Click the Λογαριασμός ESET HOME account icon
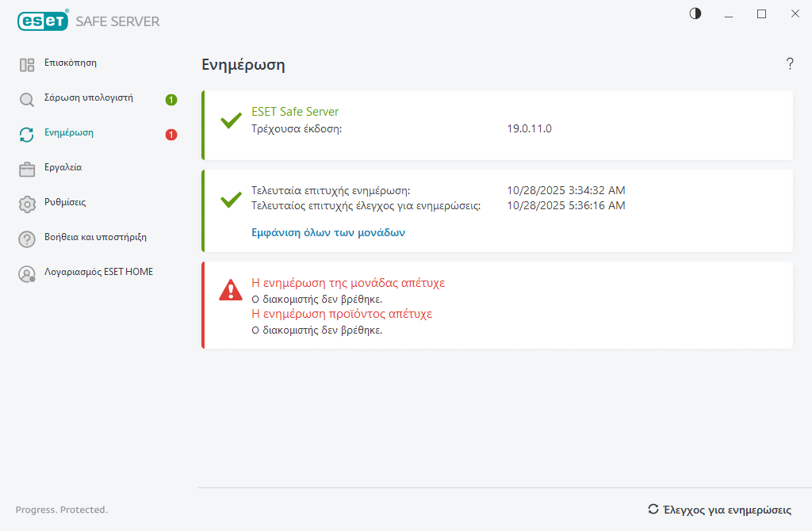The width and height of the screenshot is (812, 531). pos(27,273)
